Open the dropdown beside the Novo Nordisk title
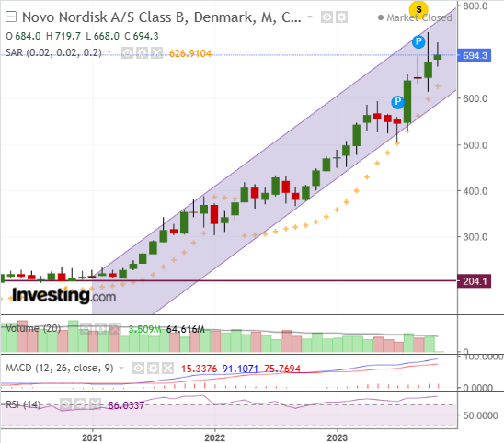 point(310,17)
